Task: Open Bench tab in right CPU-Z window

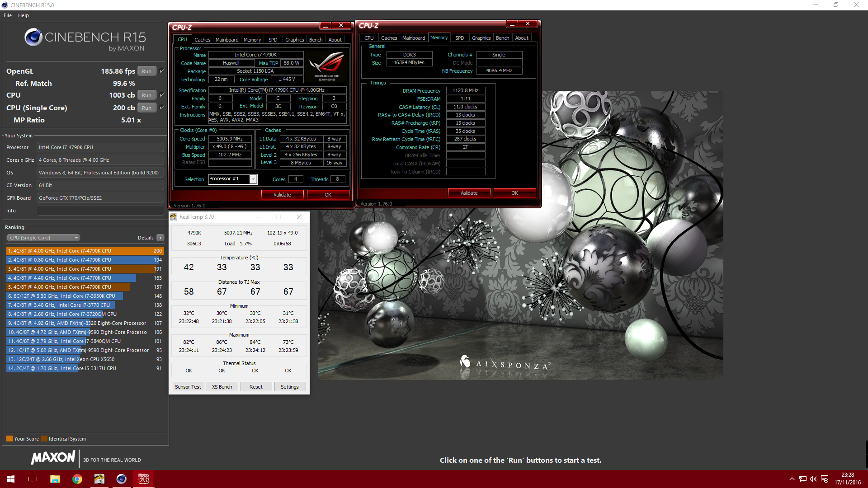Action: pos(503,38)
